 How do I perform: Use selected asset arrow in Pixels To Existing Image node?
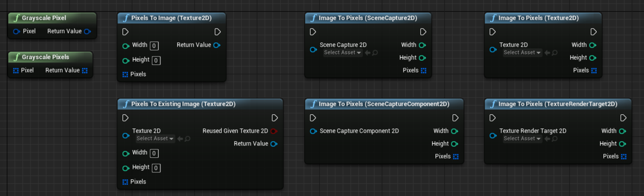180,139
